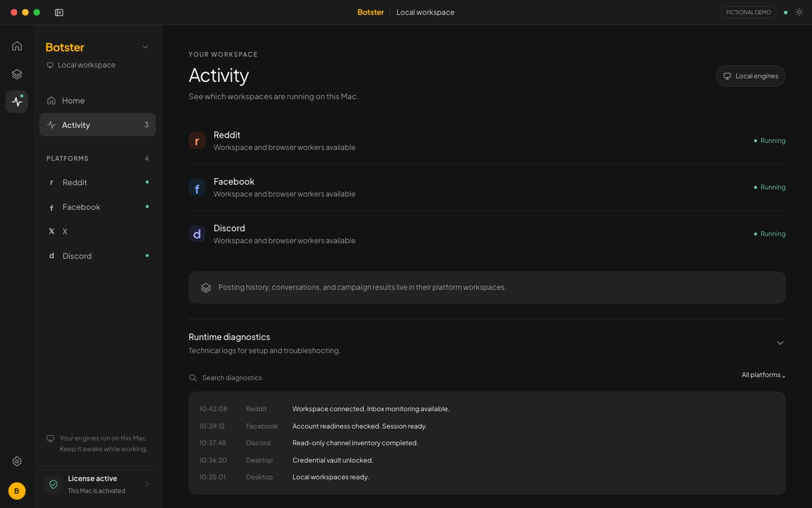Viewport: 812px width, 508px height.
Task: Click the FICTIONAL DEMO badge
Action: pos(749,13)
